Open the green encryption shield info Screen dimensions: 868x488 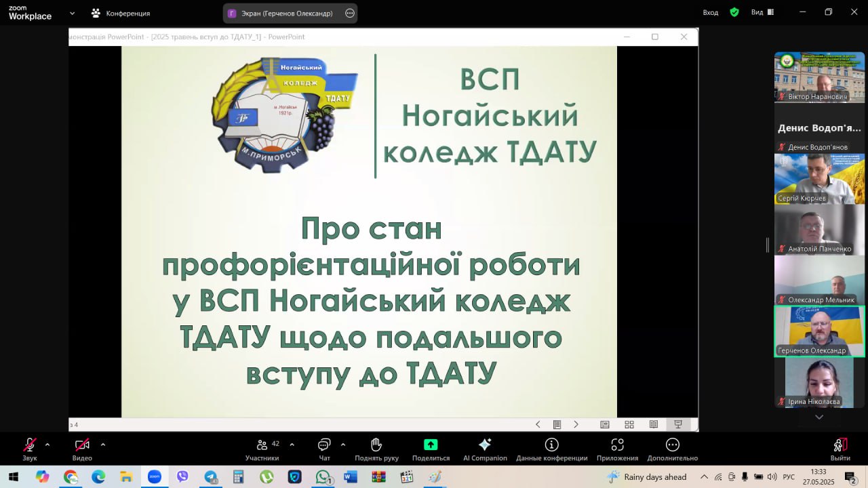click(734, 12)
